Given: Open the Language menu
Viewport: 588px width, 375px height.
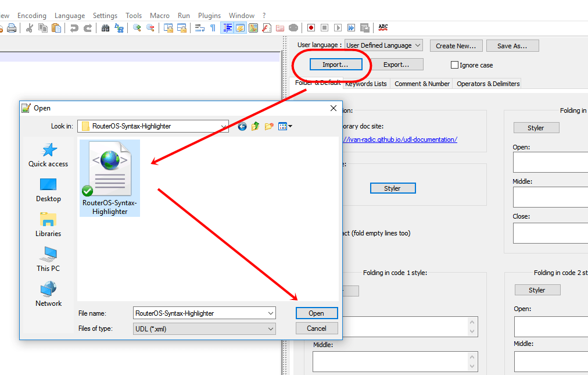Looking at the screenshot, I should [70, 15].
